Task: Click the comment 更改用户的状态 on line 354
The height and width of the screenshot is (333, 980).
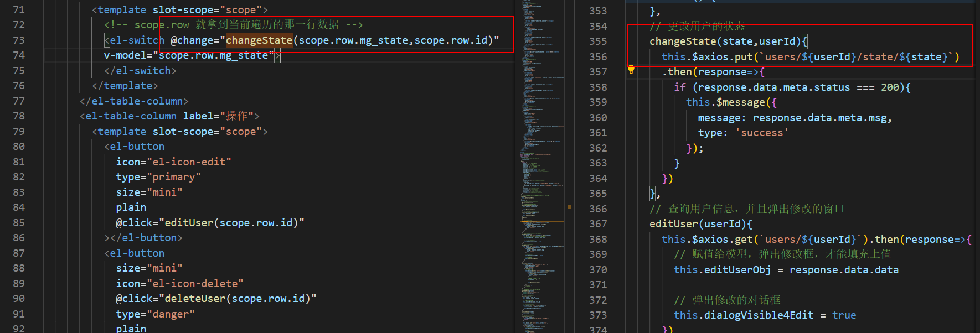Action: pyautogui.click(x=697, y=26)
